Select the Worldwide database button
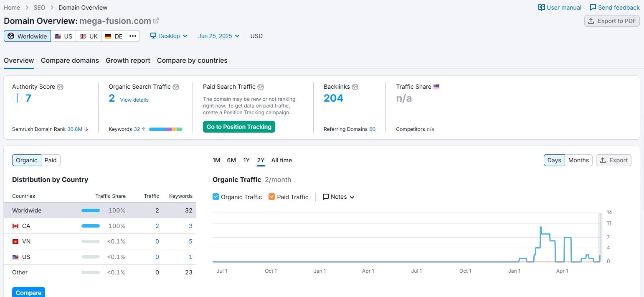 pos(27,36)
